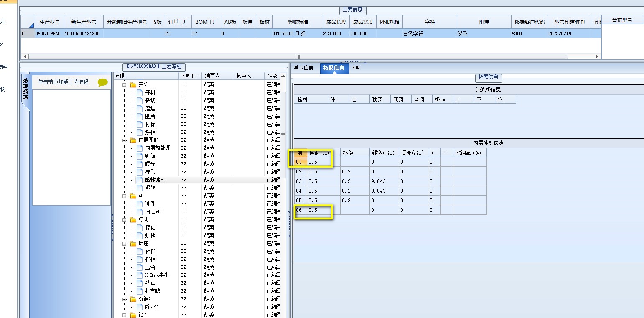Image resolution: width=644 pixels, height=318 pixels.
Task: Click the 沉铜2 folder icon
Action: (133, 299)
